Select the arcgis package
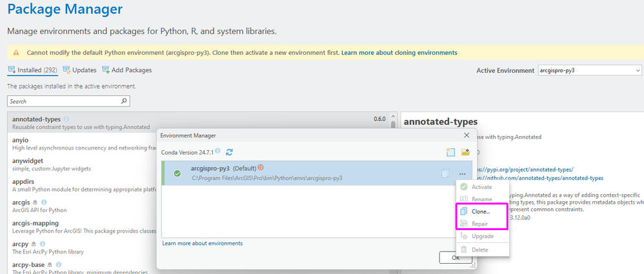The height and width of the screenshot is (274, 644). 82,206
